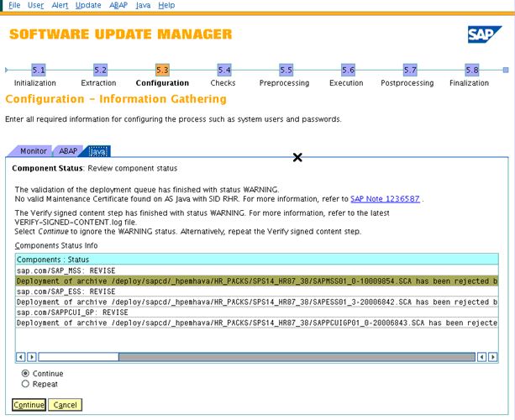Open the Update menu

point(88,5)
